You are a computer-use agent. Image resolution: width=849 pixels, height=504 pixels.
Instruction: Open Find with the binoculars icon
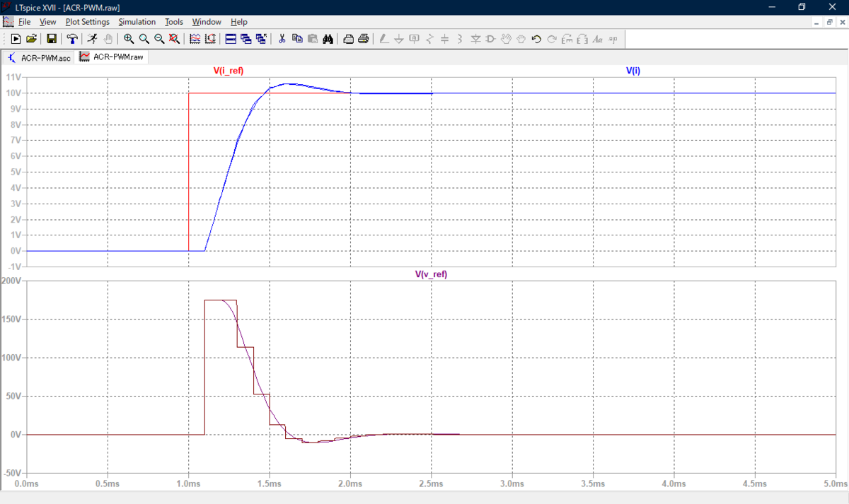[328, 39]
